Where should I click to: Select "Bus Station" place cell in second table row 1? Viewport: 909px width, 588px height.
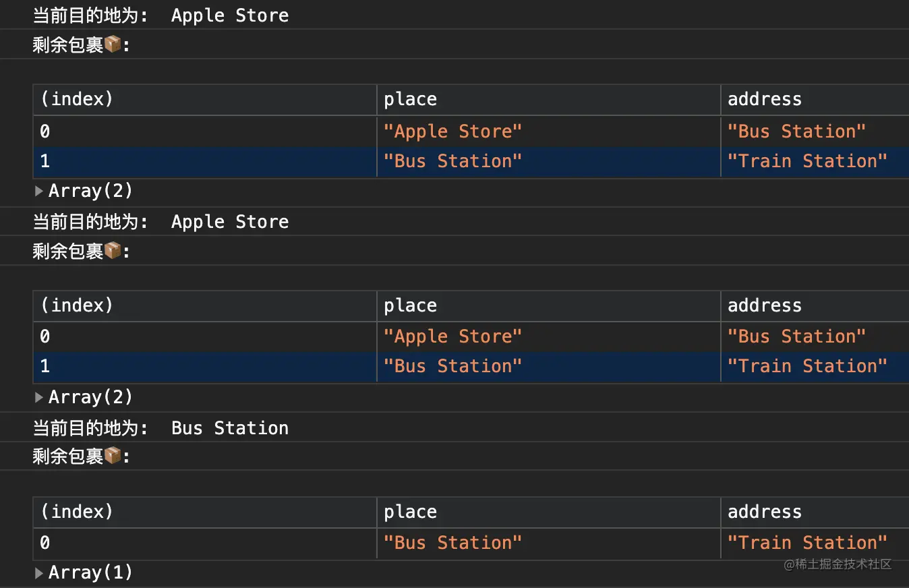pos(548,367)
